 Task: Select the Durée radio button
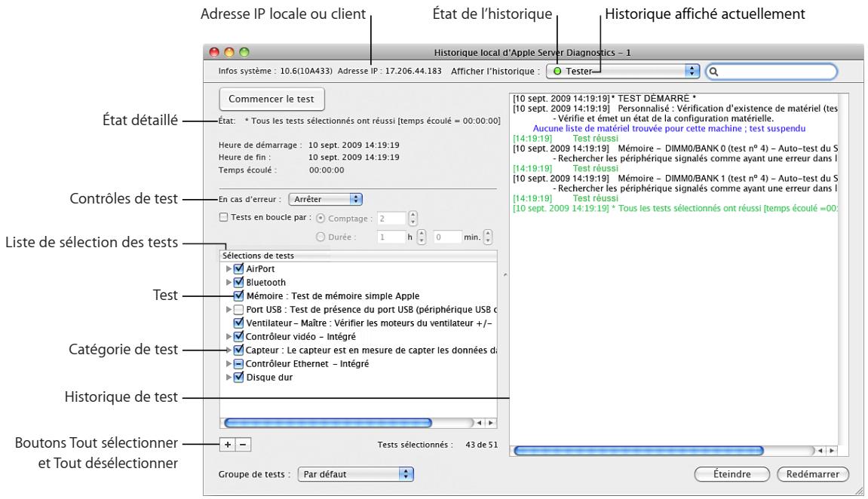(321, 237)
